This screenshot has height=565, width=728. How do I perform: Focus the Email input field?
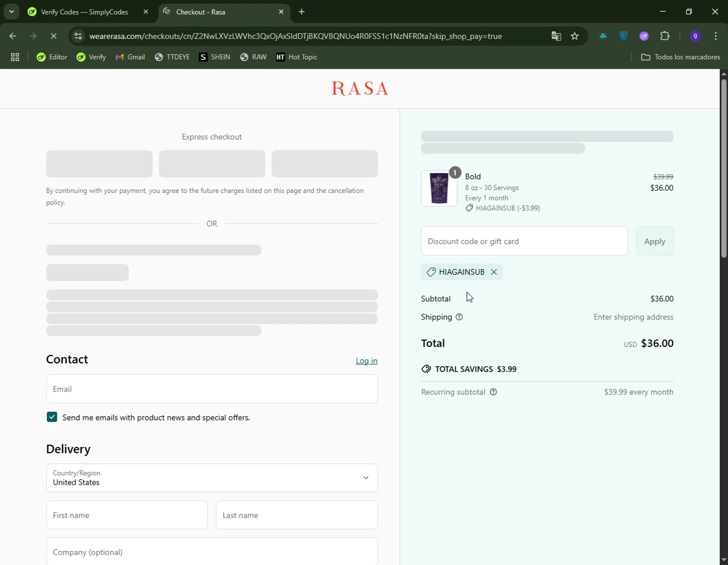(x=212, y=389)
